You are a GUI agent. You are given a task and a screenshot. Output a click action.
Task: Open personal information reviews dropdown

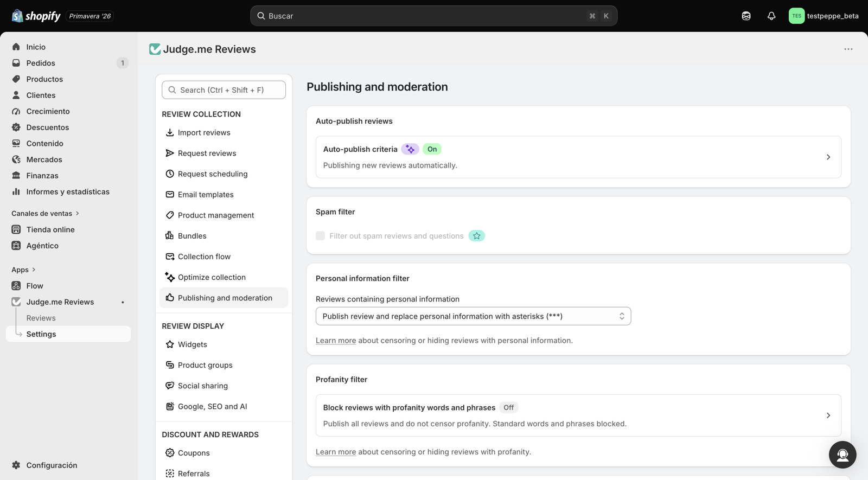473,316
